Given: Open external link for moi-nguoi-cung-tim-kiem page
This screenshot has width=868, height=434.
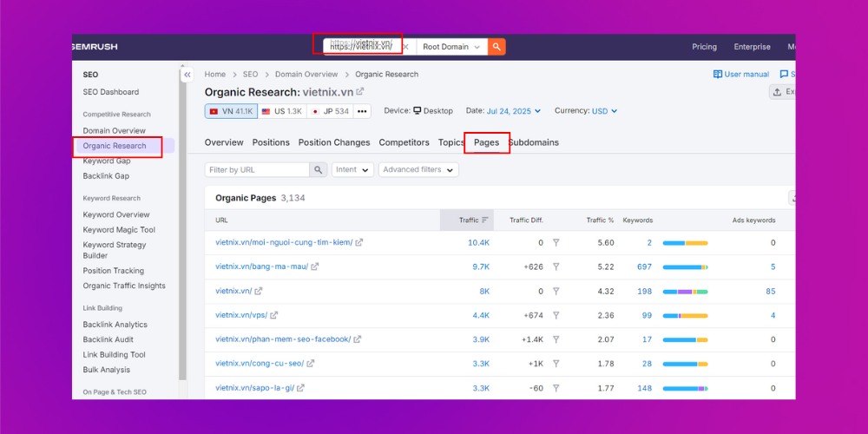Looking at the screenshot, I should [x=359, y=242].
